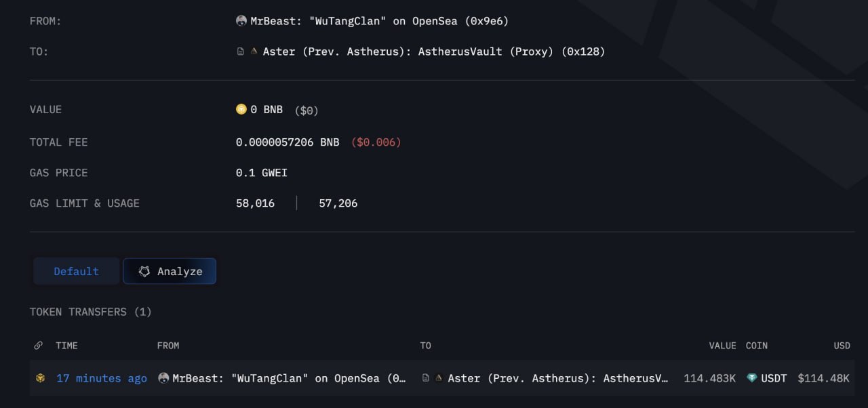Click the TO column header in the transfers table
This screenshot has width=868, height=408.
tap(425, 346)
